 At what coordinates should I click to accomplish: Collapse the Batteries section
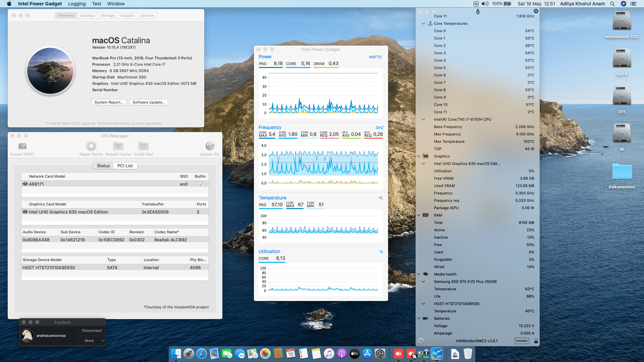click(419, 318)
